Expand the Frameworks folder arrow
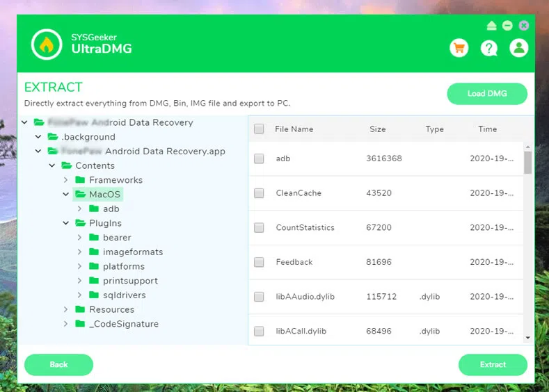Screen dimensions: 549x392 pyautogui.click(x=66, y=180)
